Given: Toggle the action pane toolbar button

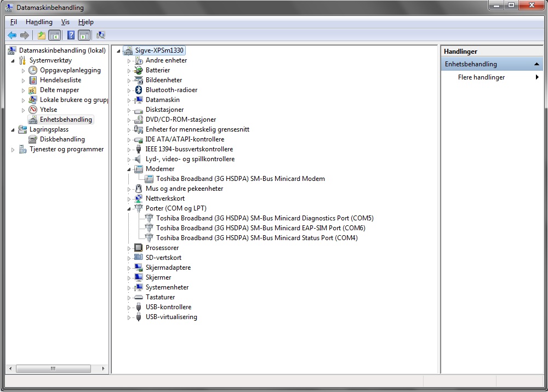Looking at the screenshot, I should click(84, 35).
